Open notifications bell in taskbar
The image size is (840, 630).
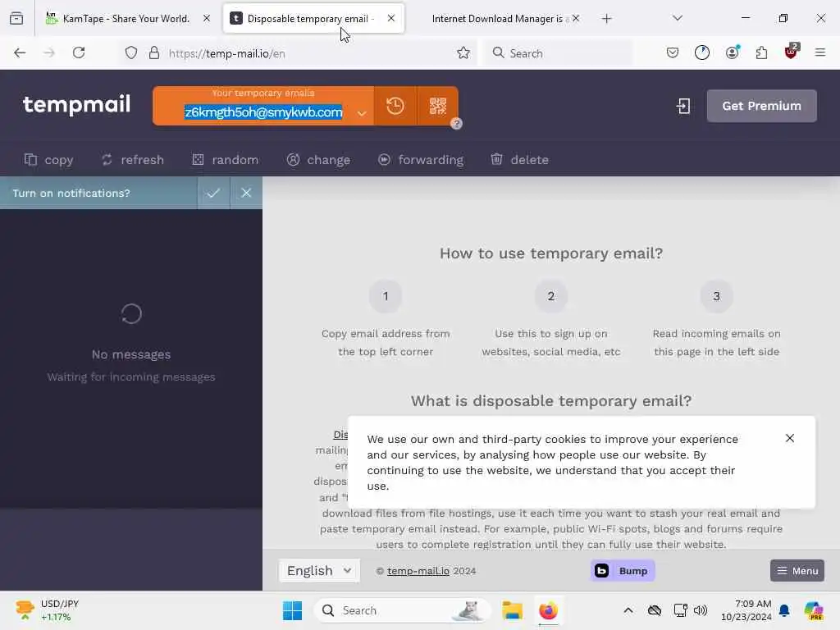tap(784, 610)
